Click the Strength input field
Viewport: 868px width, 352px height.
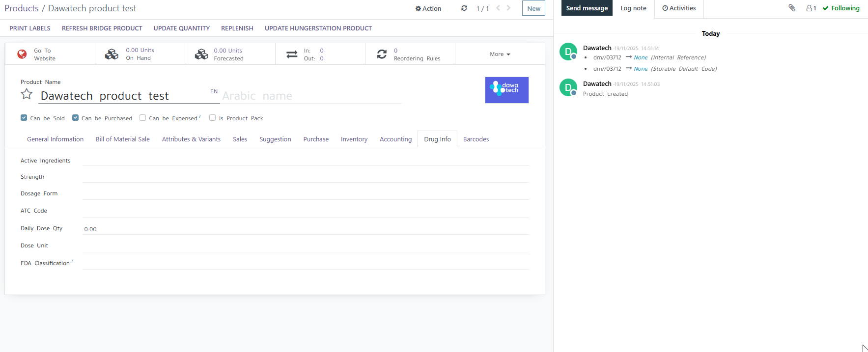click(306, 176)
